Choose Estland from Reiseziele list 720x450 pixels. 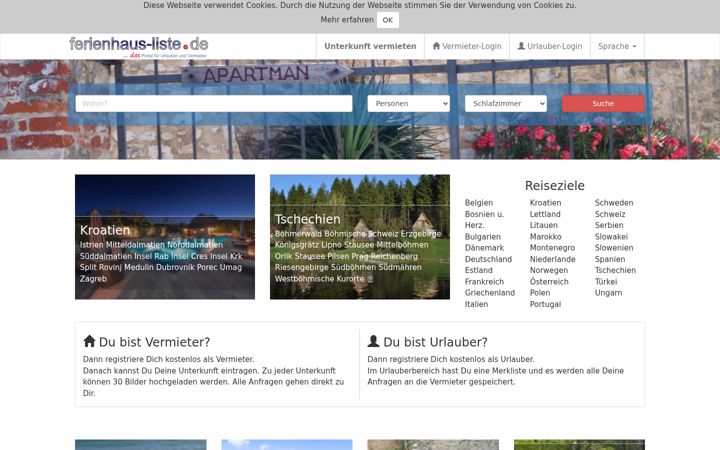pyautogui.click(x=478, y=270)
